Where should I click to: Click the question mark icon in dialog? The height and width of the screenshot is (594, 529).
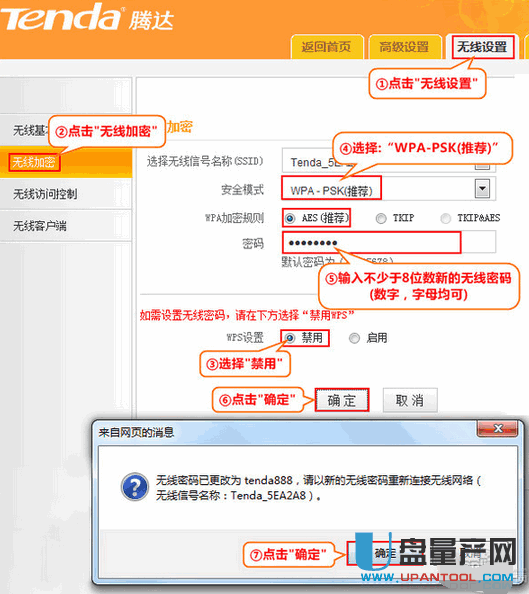click(135, 487)
